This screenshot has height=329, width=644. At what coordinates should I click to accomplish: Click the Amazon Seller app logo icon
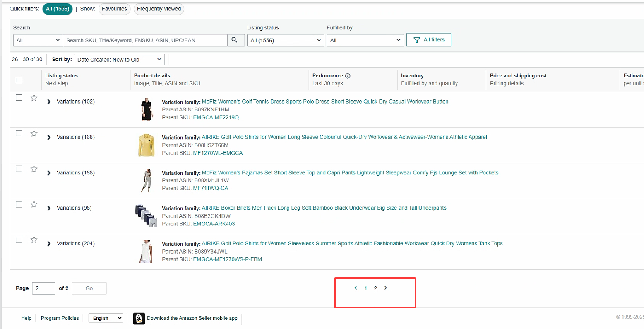coord(139,318)
